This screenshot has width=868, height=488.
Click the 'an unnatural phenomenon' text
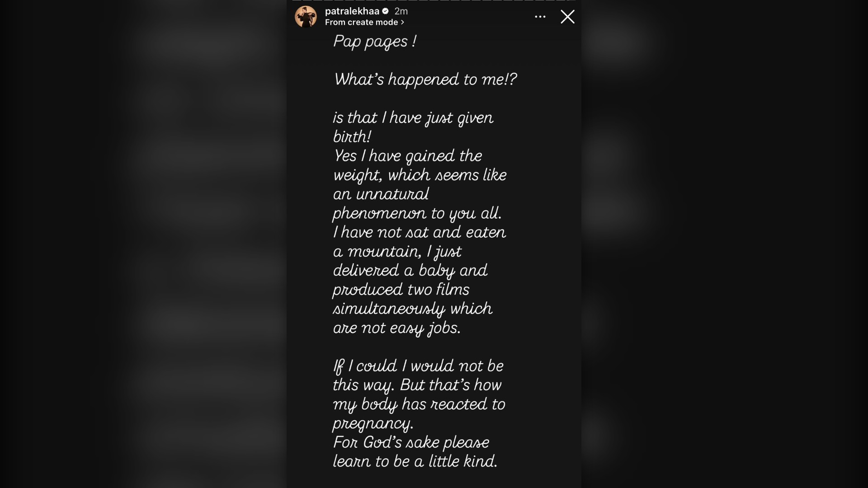(381, 194)
